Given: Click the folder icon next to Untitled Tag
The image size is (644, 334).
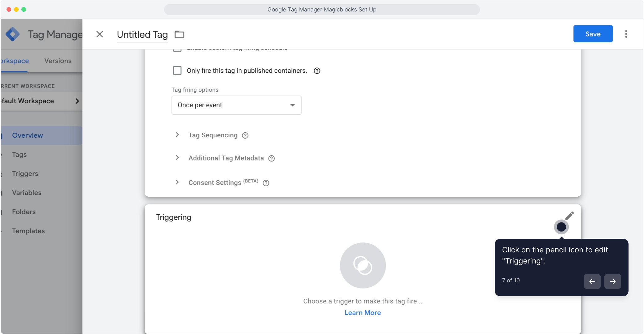Looking at the screenshot, I should (179, 34).
